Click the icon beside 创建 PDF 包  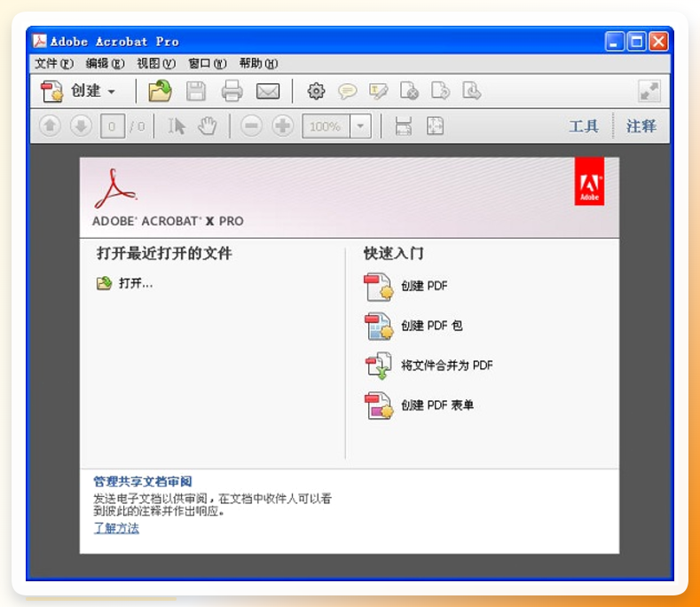(379, 327)
